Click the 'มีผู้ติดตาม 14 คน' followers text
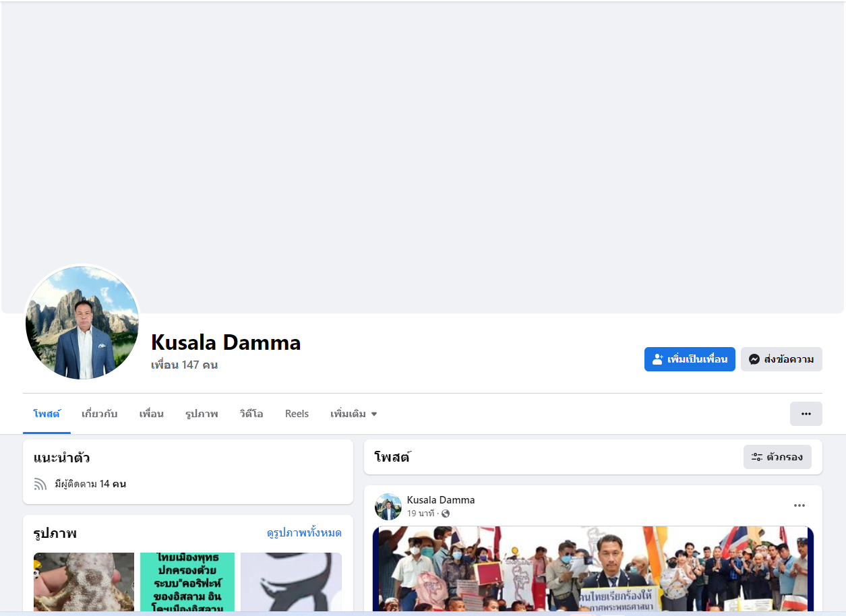Image resolution: width=846 pixels, height=616 pixels. point(90,484)
